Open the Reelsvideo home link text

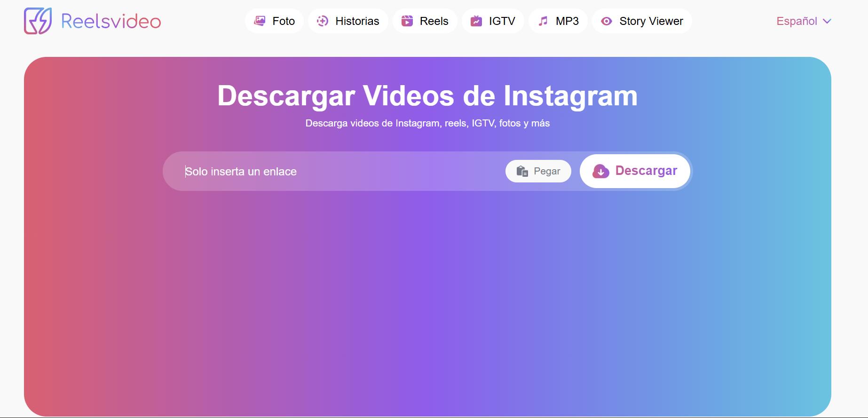pos(111,21)
